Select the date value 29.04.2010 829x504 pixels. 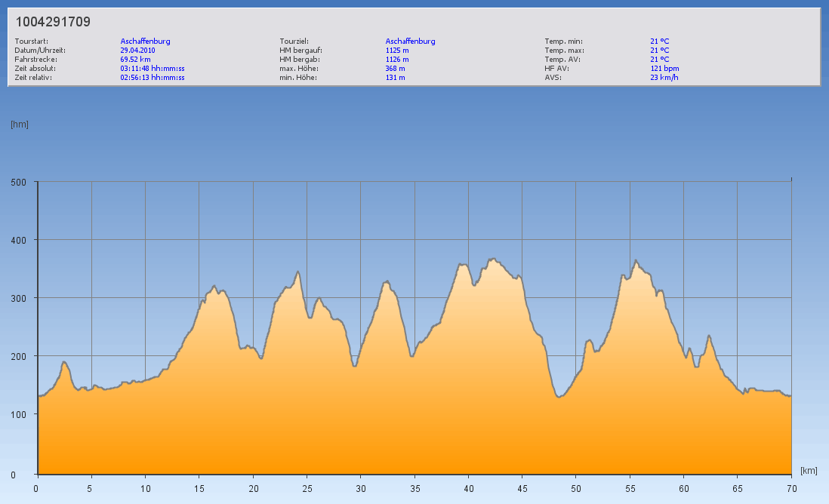(x=137, y=51)
